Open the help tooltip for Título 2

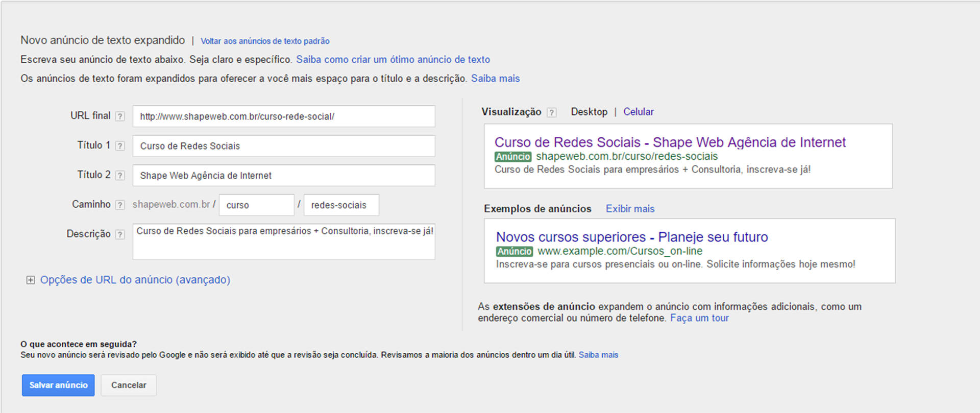(x=120, y=176)
